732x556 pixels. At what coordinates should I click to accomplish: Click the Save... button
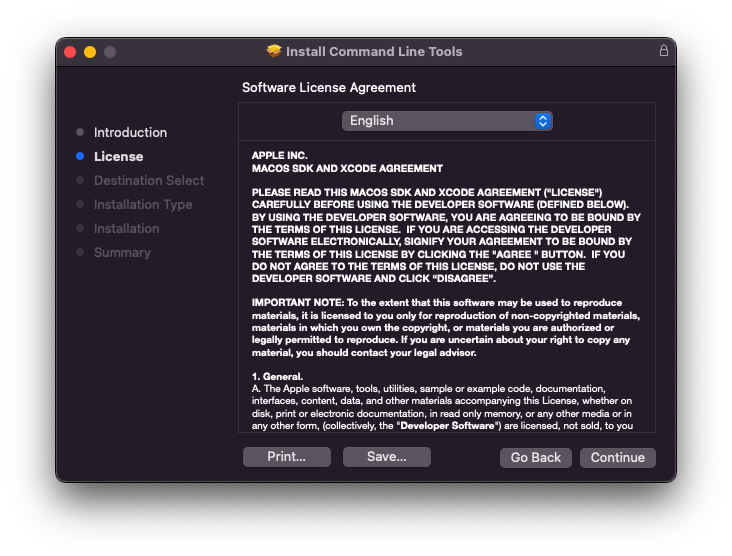click(x=387, y=457)
